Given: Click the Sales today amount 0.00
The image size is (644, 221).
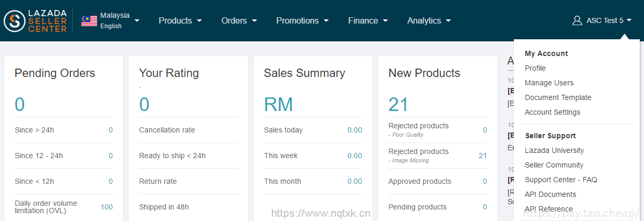Looking at the screenshot, I should [355, 130].
